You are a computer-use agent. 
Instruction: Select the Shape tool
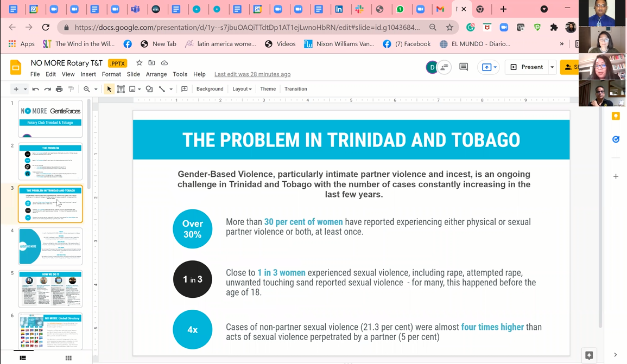(x=149, y=89)
